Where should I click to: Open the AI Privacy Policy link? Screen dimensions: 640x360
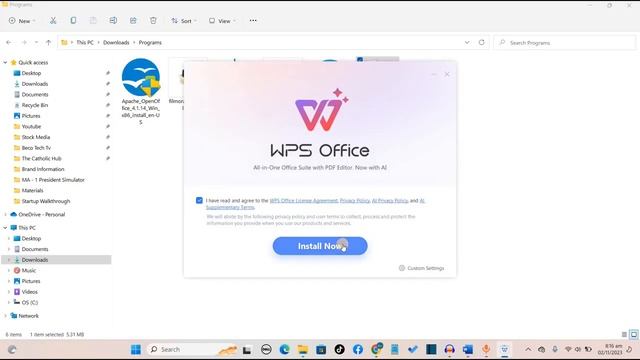tap(390, 200)
